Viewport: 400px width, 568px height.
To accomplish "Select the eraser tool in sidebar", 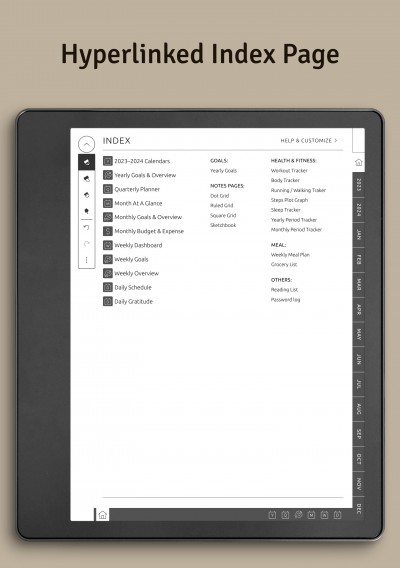I will click(x=86, y=195).
